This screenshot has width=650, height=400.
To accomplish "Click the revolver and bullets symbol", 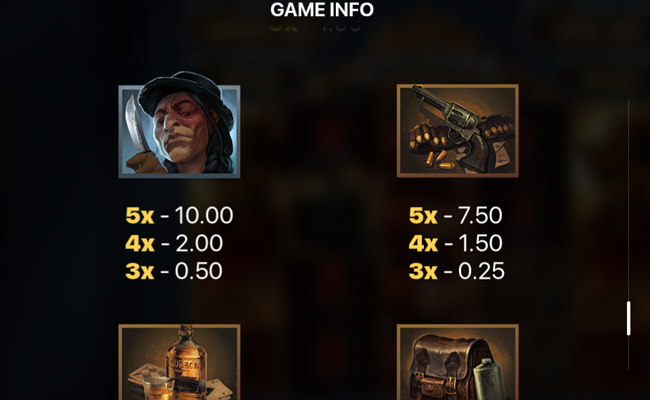I will pos(458,131).
